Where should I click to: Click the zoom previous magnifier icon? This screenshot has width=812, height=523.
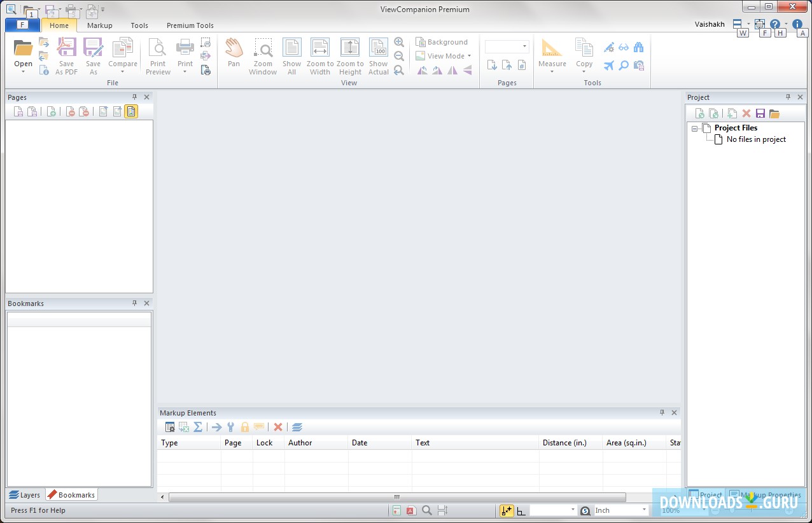coord(399,70)
